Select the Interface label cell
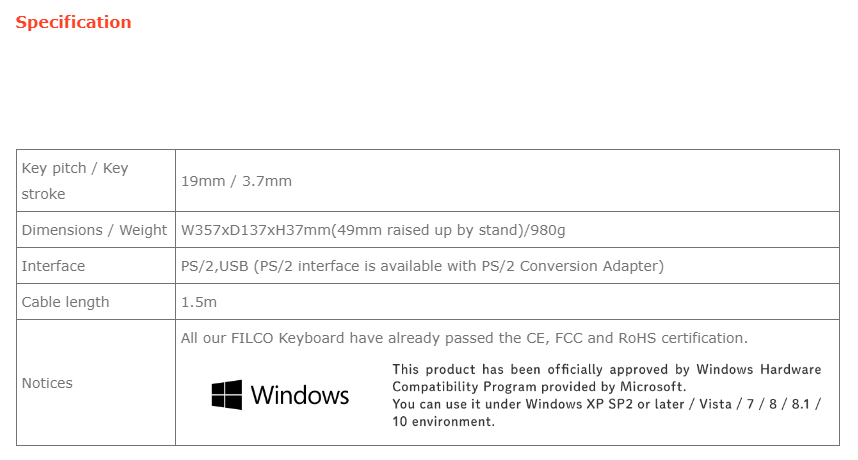Image resolution: width=858 pixels, height=460 pixels. point(53,266)
